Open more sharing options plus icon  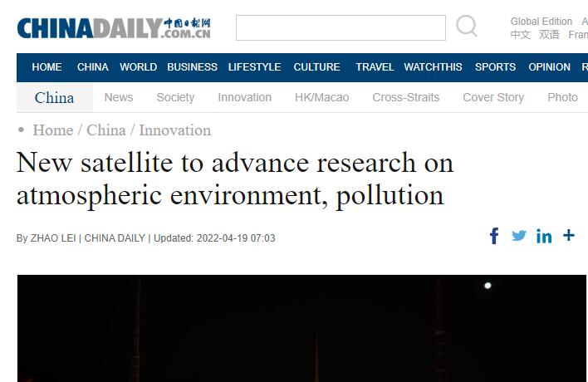[x=569, y=236]
